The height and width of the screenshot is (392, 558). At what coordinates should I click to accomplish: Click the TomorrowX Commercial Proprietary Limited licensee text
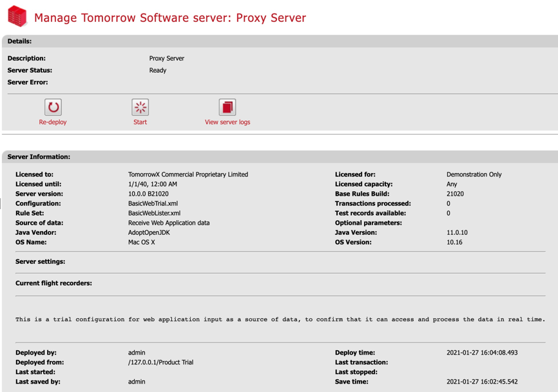coord(188,174)
